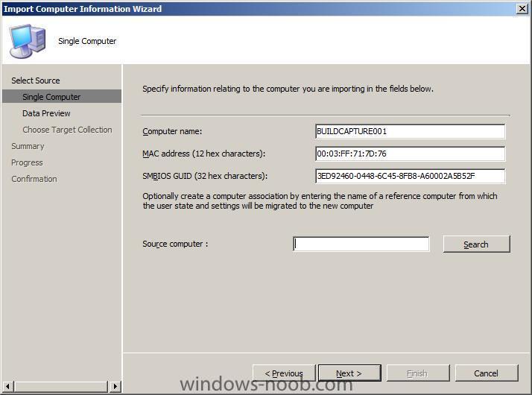
Task: Select the Select Source step
Action: [36, 80]
